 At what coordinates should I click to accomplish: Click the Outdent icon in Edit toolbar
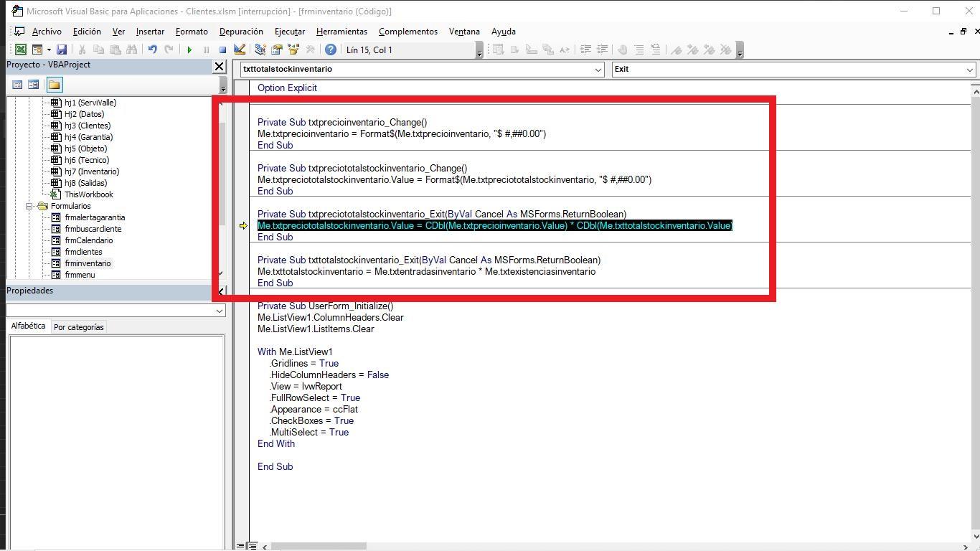602,50
